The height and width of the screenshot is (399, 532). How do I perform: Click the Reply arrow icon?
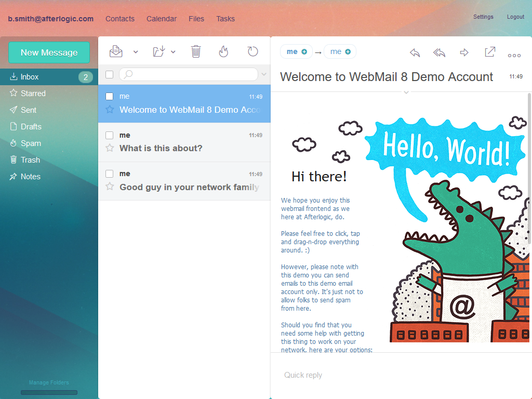[415, 52]
